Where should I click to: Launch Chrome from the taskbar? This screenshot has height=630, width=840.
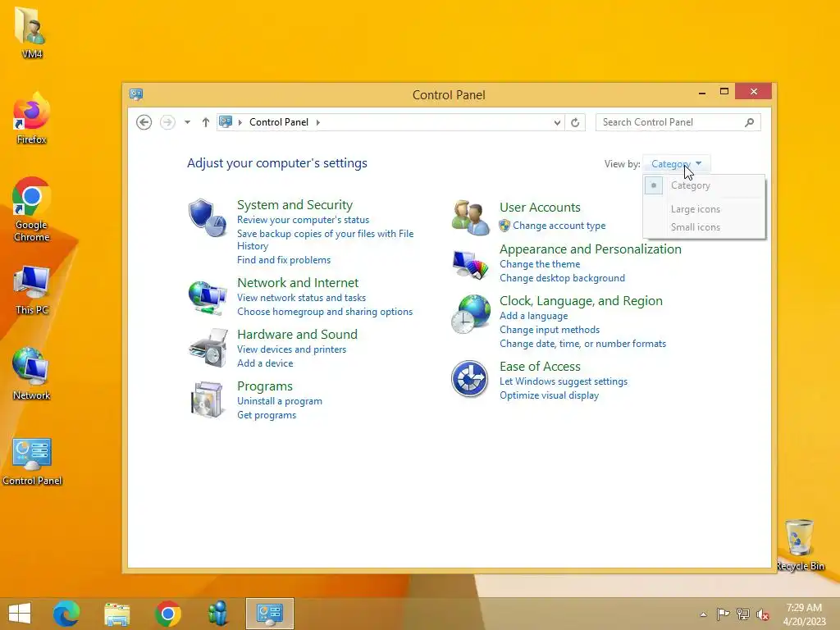167,614
